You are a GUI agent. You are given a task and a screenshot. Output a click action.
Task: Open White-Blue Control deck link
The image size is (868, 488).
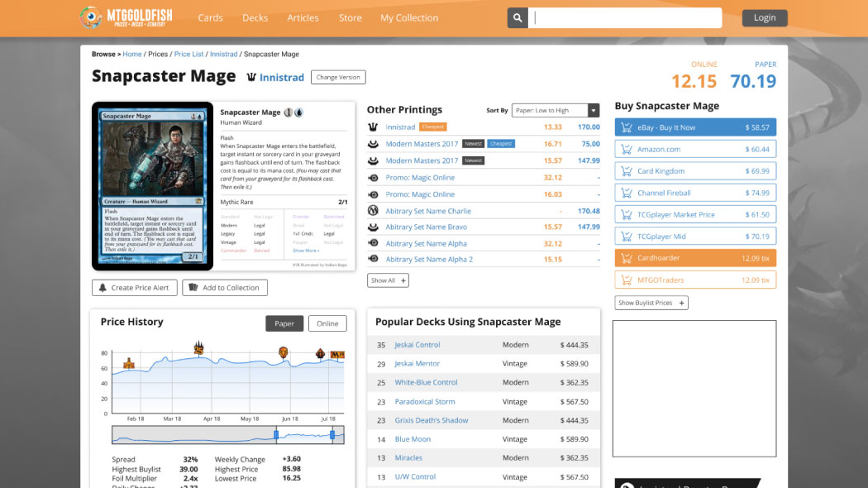(427, 382)
